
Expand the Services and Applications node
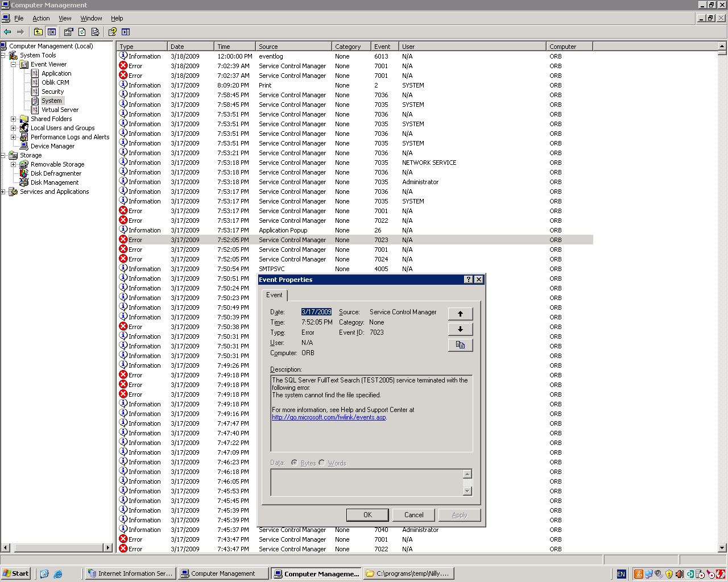point(3,192)
